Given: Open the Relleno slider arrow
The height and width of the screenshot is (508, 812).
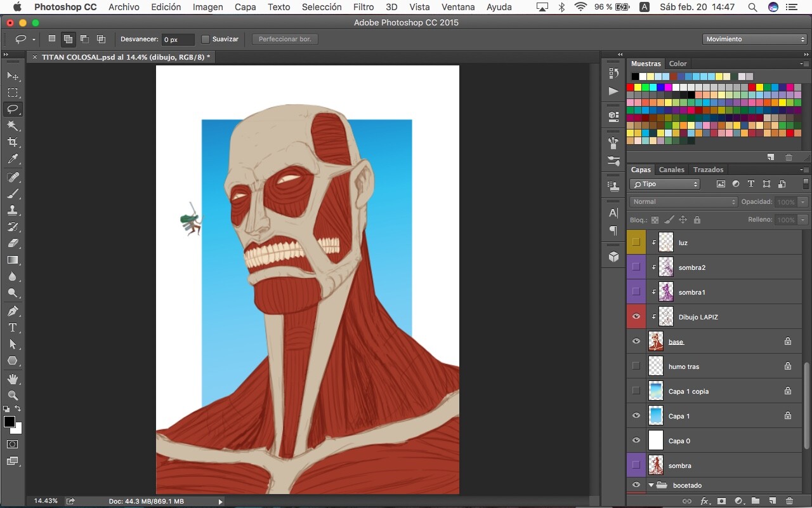Looking at the screenshot, I should coord(802,220).
